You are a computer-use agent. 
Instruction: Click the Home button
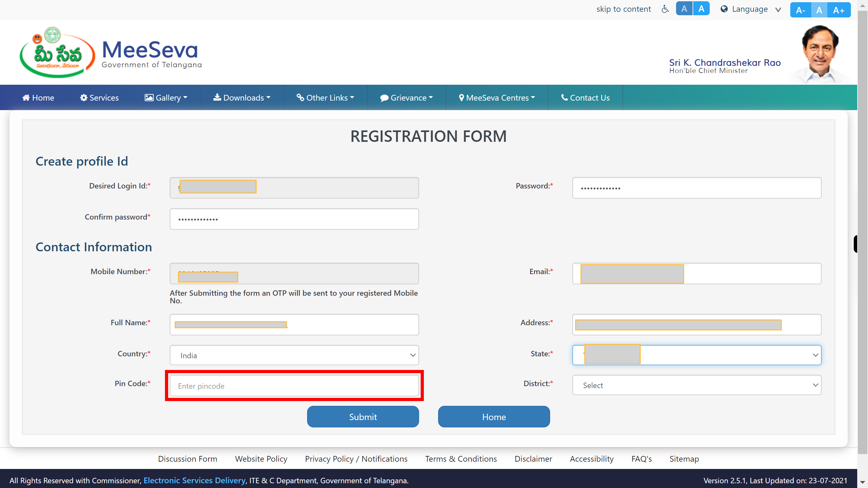494,416
